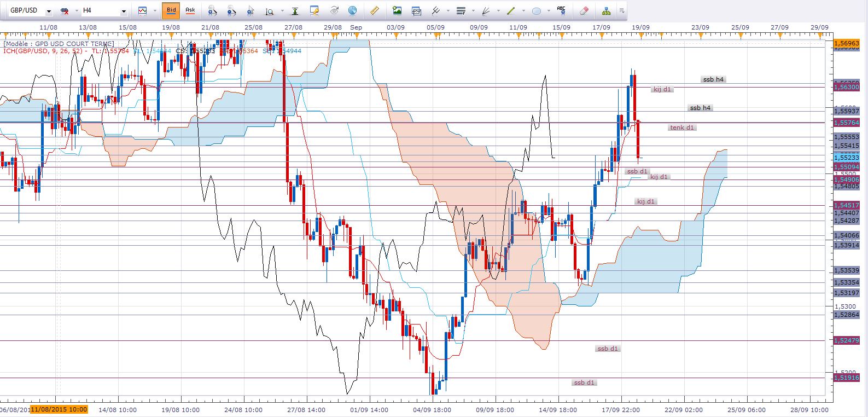Expand the fan lines dropdown arrow
The image size is (868, 417).
point(498,11)
